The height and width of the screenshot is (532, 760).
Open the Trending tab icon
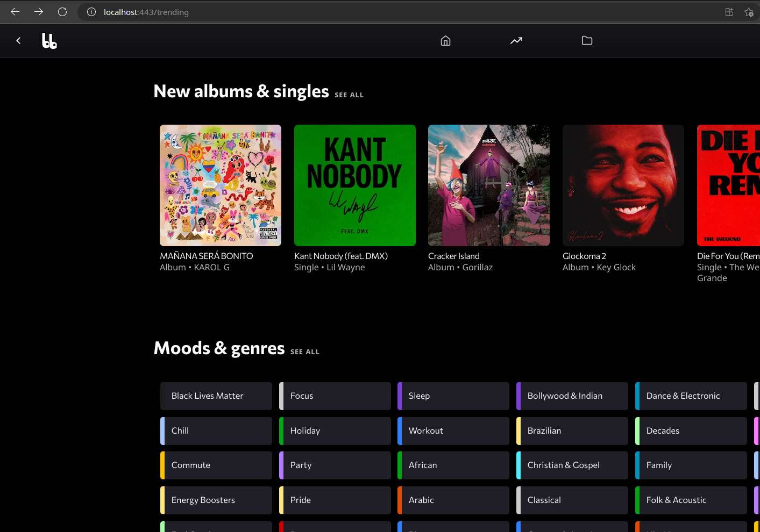click(x=516, y=41)
